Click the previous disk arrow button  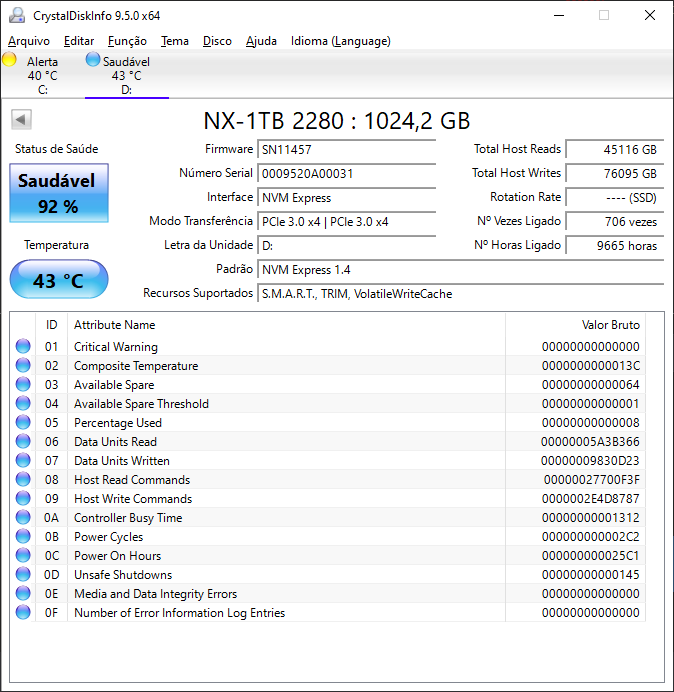21,119
